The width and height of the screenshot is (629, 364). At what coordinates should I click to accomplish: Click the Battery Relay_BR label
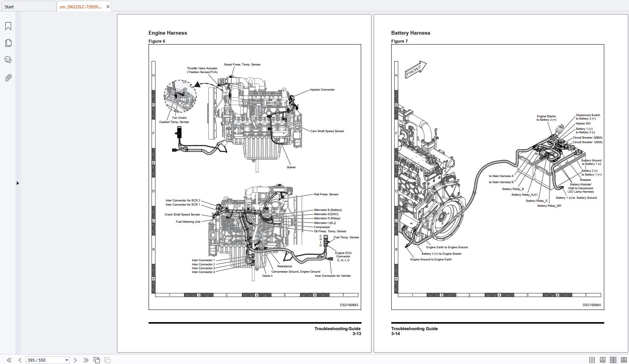549,206
